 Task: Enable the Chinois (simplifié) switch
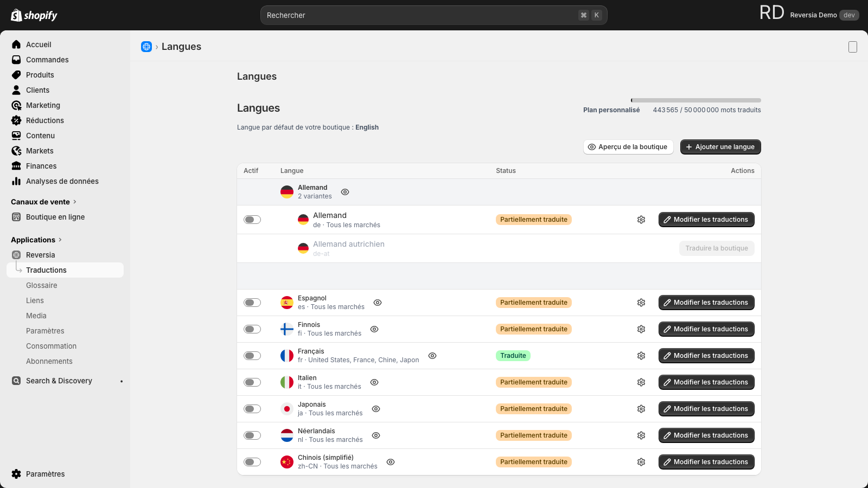252,462
